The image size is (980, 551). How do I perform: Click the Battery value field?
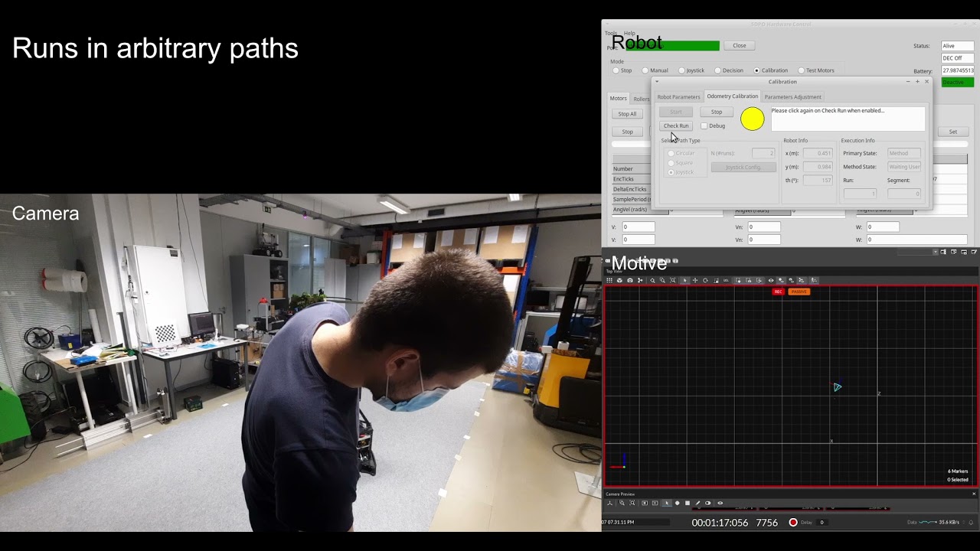pos(957,70)
